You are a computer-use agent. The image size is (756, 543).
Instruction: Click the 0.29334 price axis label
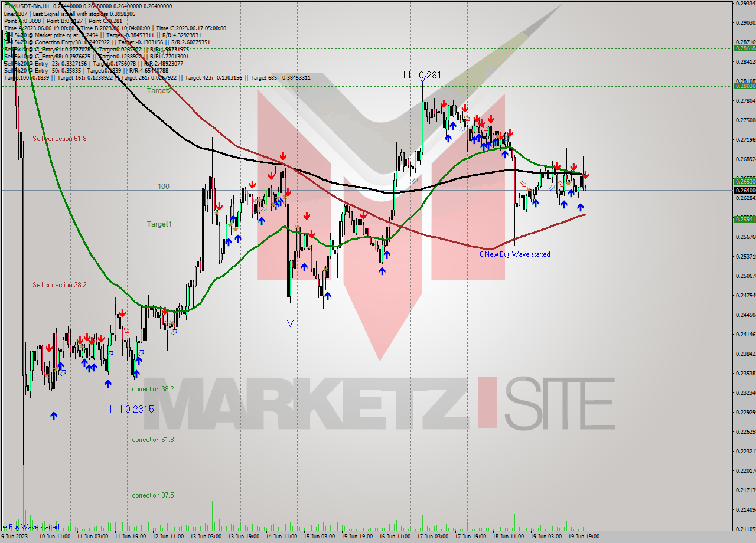pos(745,3)
